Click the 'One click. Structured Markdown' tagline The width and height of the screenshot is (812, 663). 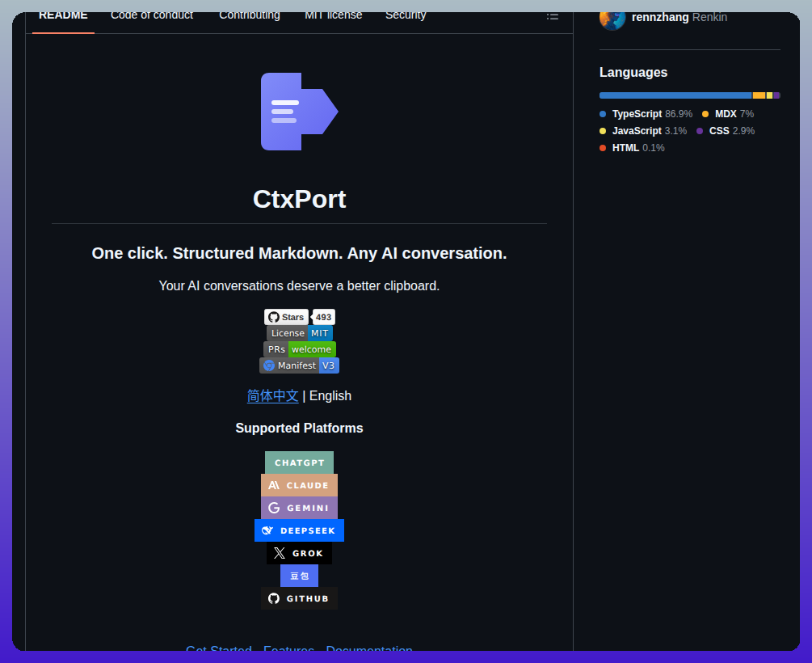tap(299, 253)
